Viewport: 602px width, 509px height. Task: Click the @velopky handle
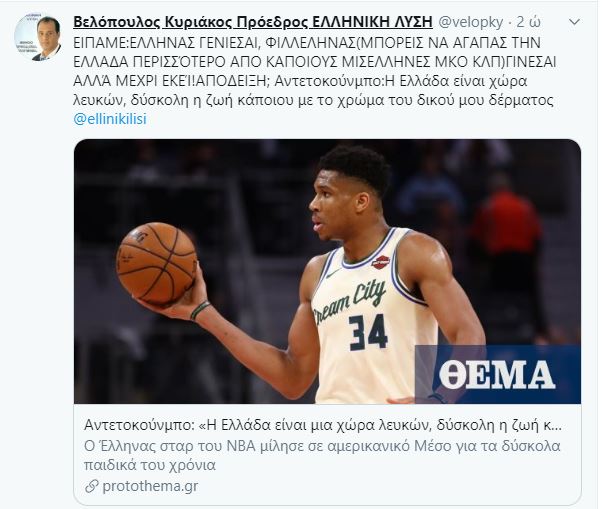pos(470,22)
